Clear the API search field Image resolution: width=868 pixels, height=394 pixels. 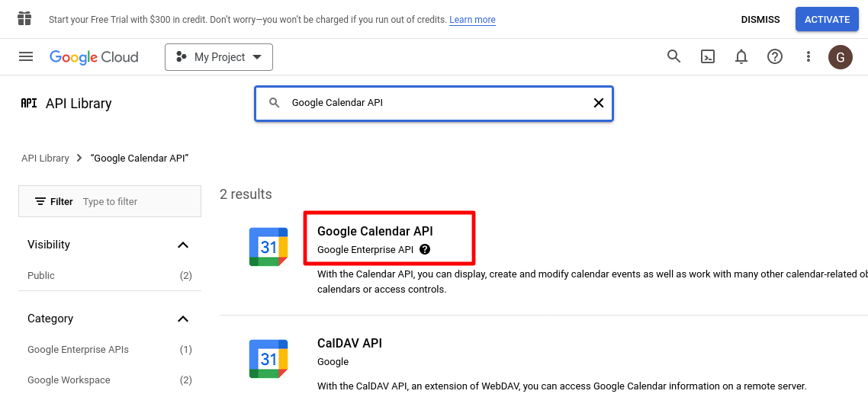(x=599, y=103)
